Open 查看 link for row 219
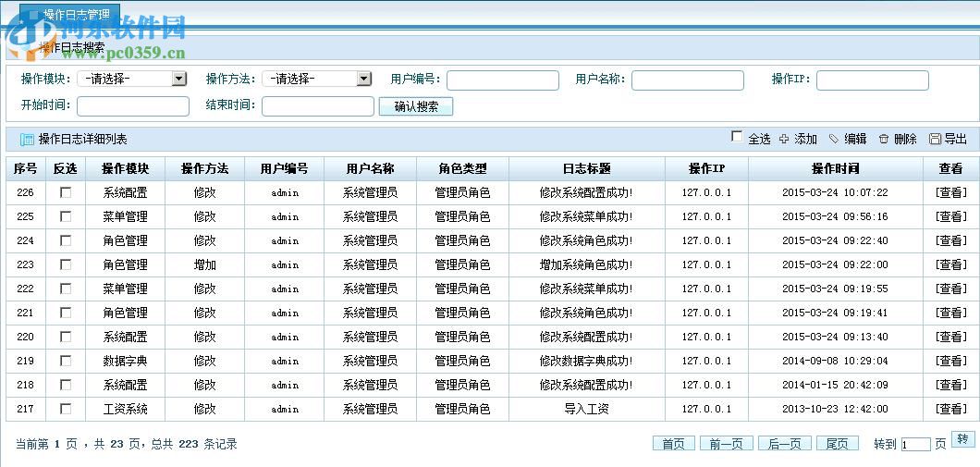This screenshot has width=980, height=467. 950,361
